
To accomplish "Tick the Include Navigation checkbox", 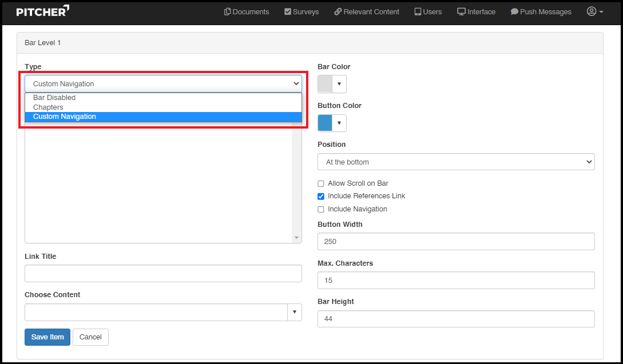I will (321, 209).
